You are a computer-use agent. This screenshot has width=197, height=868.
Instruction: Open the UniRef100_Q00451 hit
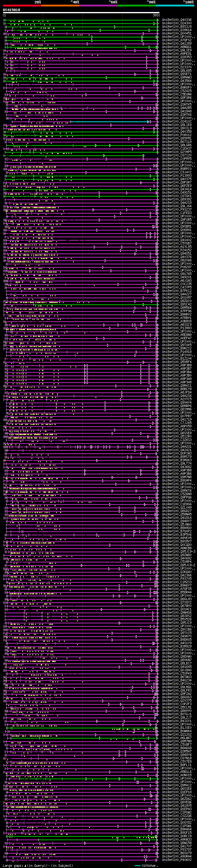coord(177,33)
